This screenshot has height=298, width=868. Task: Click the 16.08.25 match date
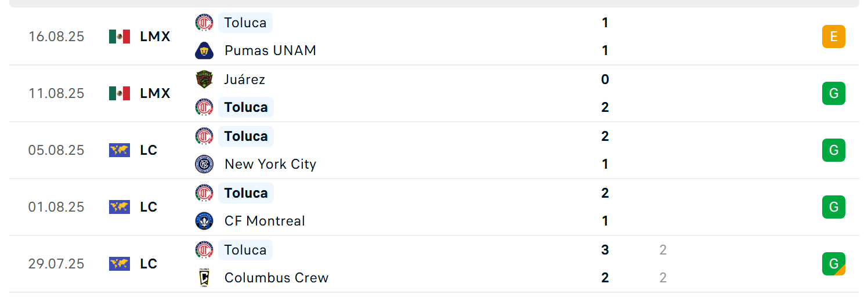click(x=56, y=37)
